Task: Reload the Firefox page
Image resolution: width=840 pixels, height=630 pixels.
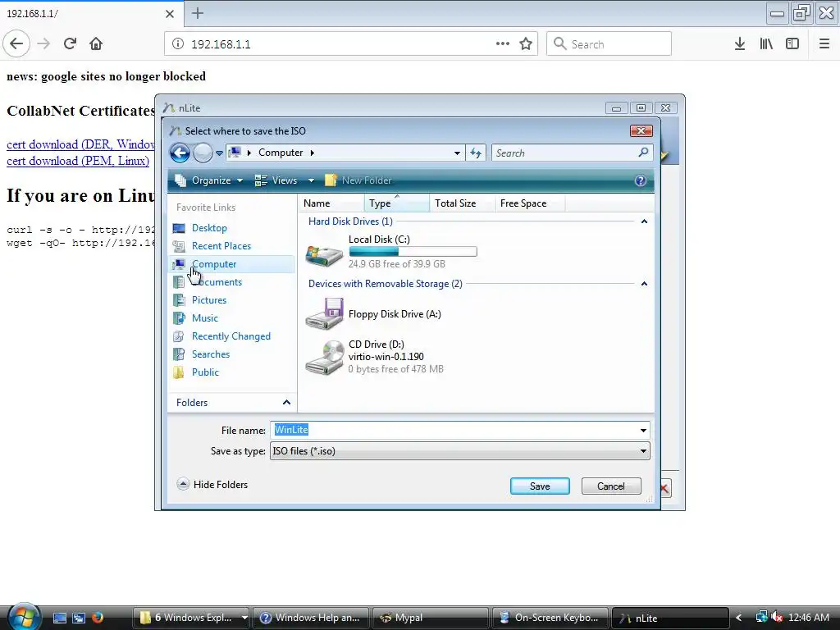Action: pyautogui.click(x=70, y=44)
